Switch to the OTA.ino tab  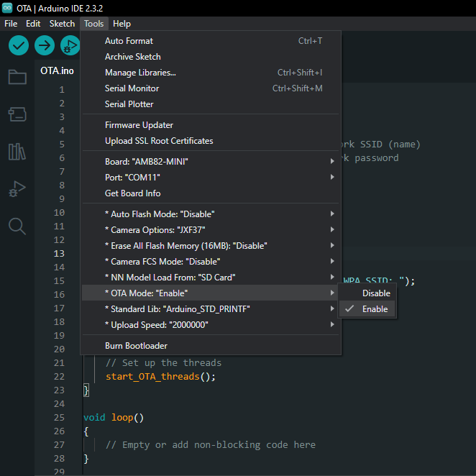[57, 70]
